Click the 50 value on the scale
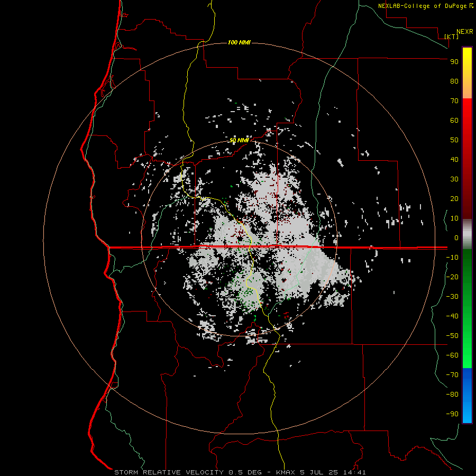The height and width of the screenshot is (476, 476). tap(454, 140)
